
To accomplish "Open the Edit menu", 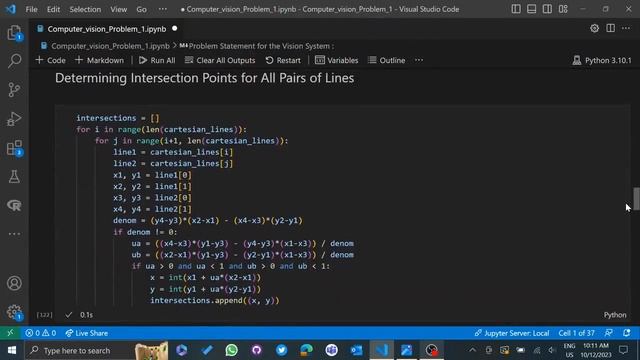I will pos(53,9).
